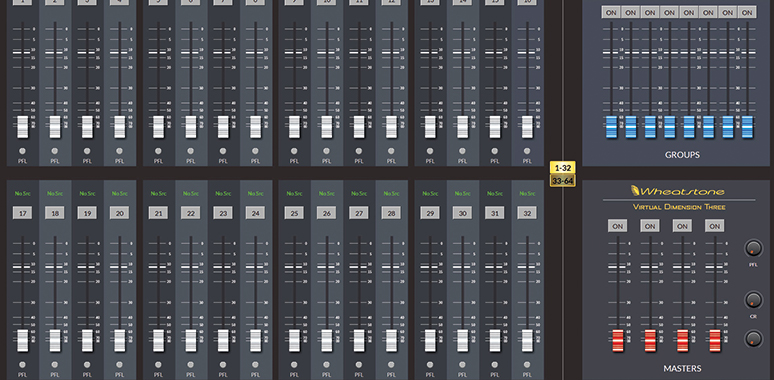The width and height of the screenshot is (774, 380).
Task: Toggle last ON button in Groups
Action: pyautogui.click(x=747, y=13)
